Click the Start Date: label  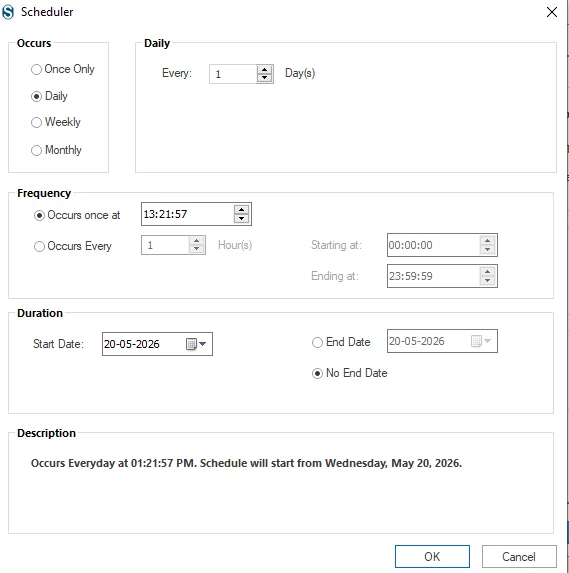58,344
